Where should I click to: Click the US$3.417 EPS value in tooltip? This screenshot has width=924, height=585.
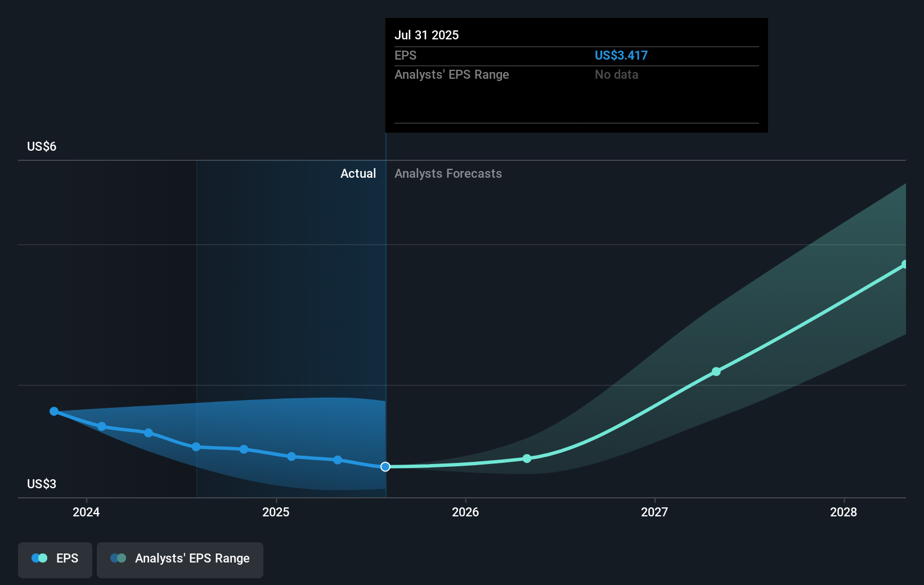(621, 55)
